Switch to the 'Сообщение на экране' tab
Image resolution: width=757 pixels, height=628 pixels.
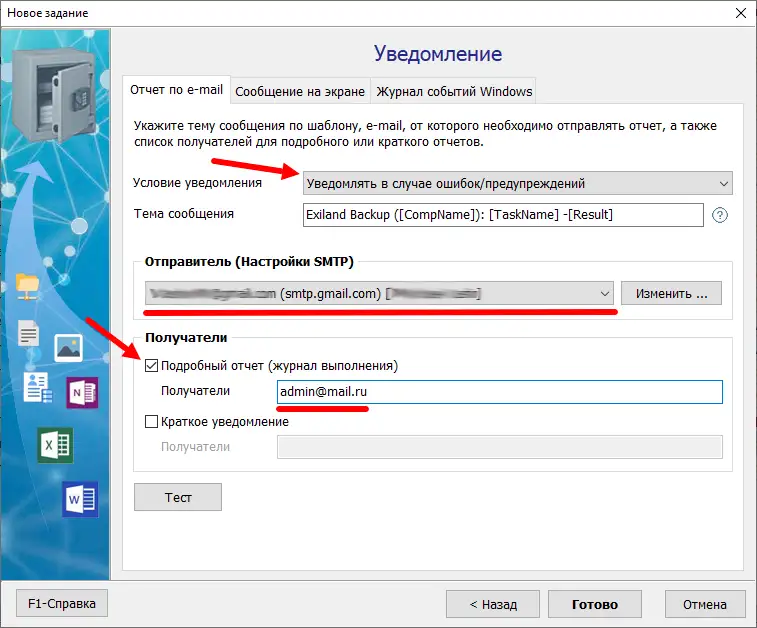tap(300, 92)
